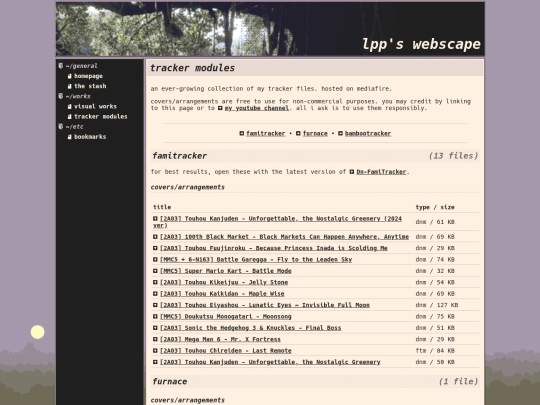Open the bookmarks page
This screenshot has height=405, width=540.
click(90, 137)
